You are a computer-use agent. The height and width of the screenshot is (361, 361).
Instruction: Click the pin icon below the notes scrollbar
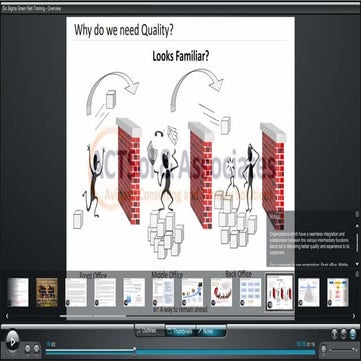pyautogui.click(x=357, y=274)
